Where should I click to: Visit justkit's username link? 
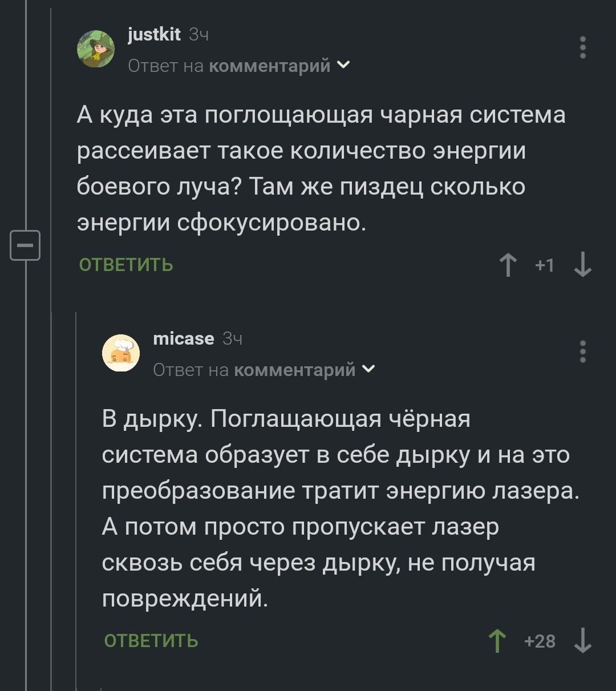pos(154,35)
